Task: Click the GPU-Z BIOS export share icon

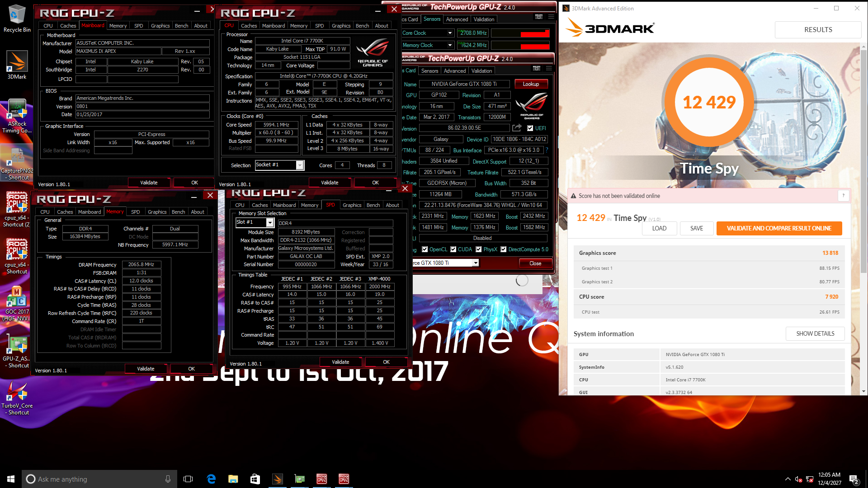Action: (517, 128)
